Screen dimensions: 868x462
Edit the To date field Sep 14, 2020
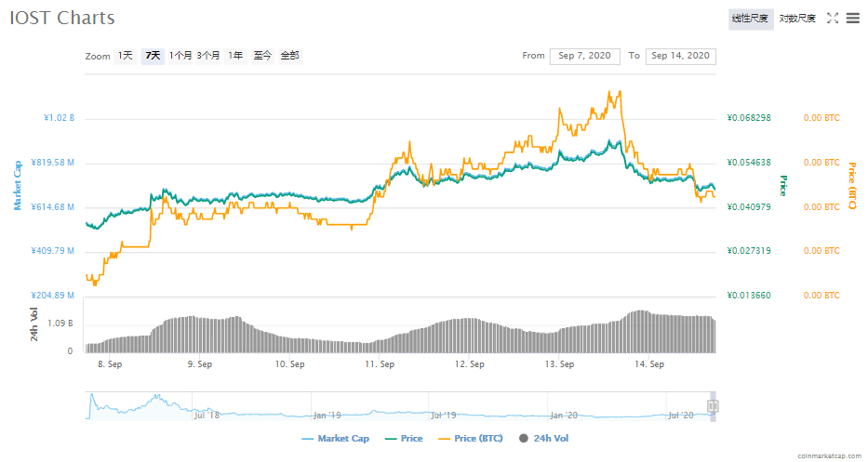coord(680,56)
